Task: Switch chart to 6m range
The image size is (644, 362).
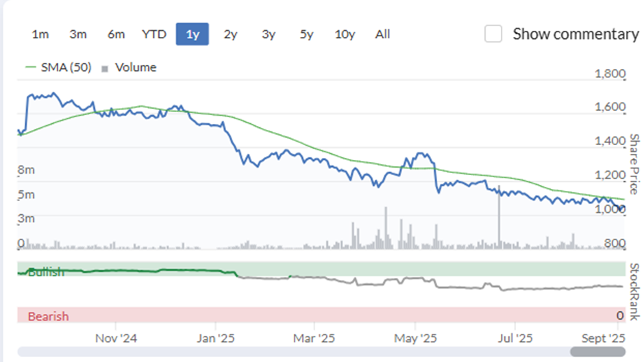Action: point(116,34)
